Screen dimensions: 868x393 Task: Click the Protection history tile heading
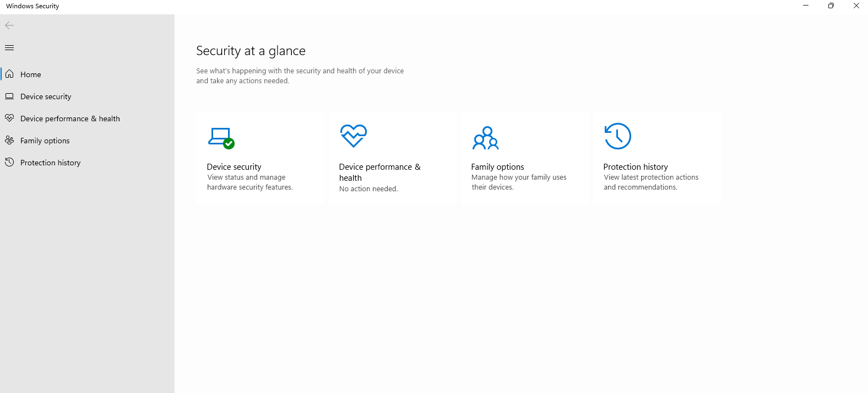coord(636,167)
